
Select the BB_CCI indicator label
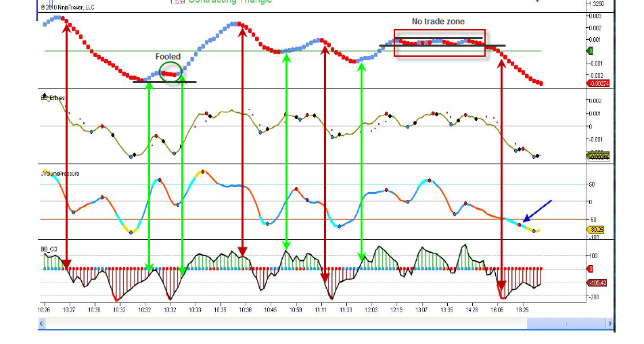point(49,249)
